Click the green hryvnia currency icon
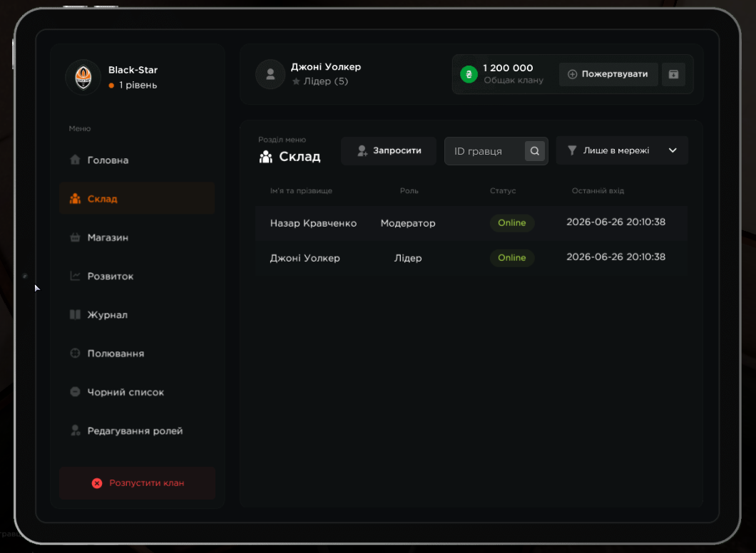756x553 pixels. coord(469,74)
